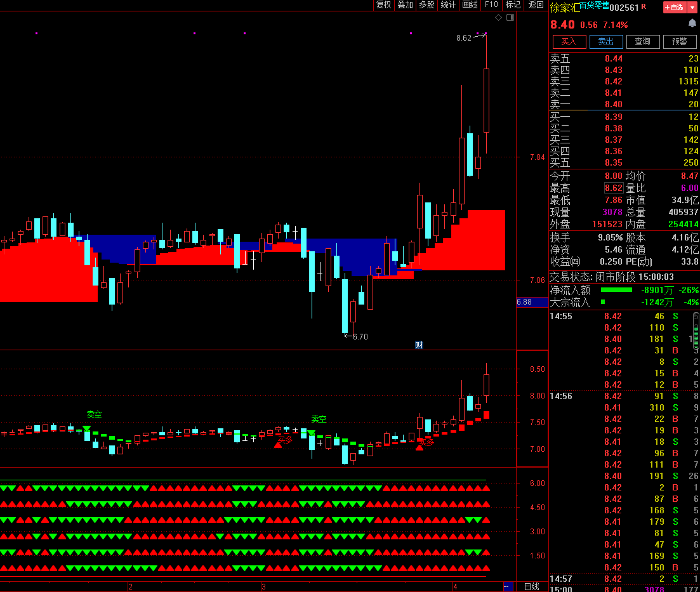700x592 pixels.
Task: Click the 7.14% change percentage
Action: coord(615,25)
